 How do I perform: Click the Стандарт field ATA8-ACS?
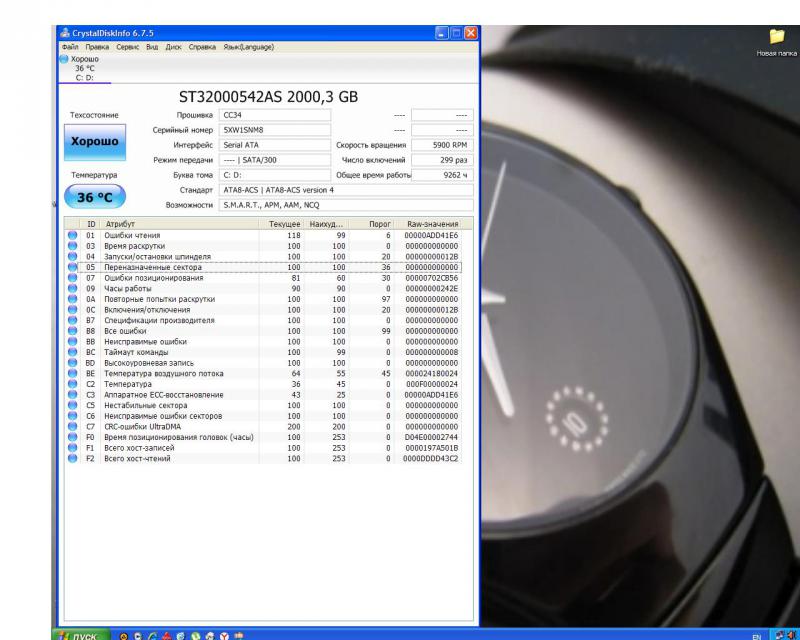click(x=346, y=190)
